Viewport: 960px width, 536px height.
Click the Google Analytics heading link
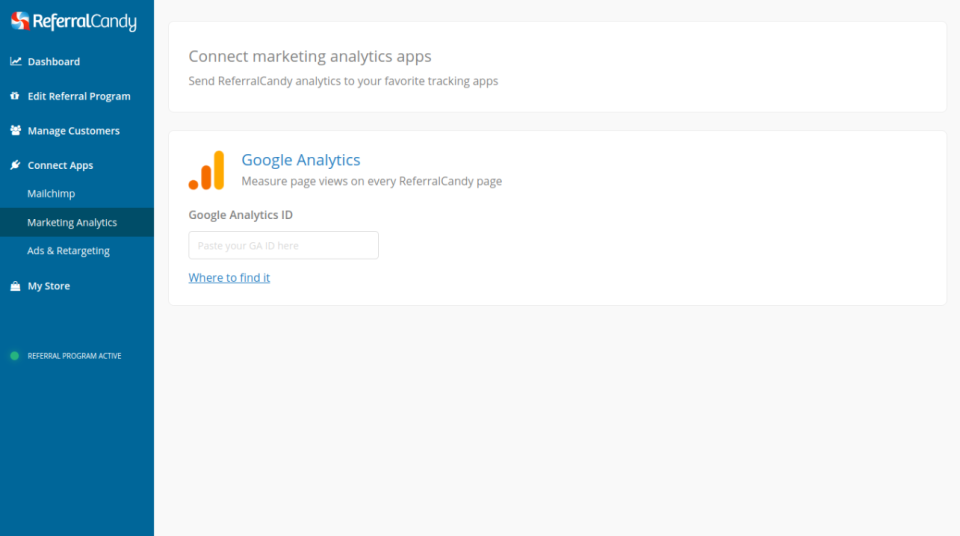pos(300,160)
